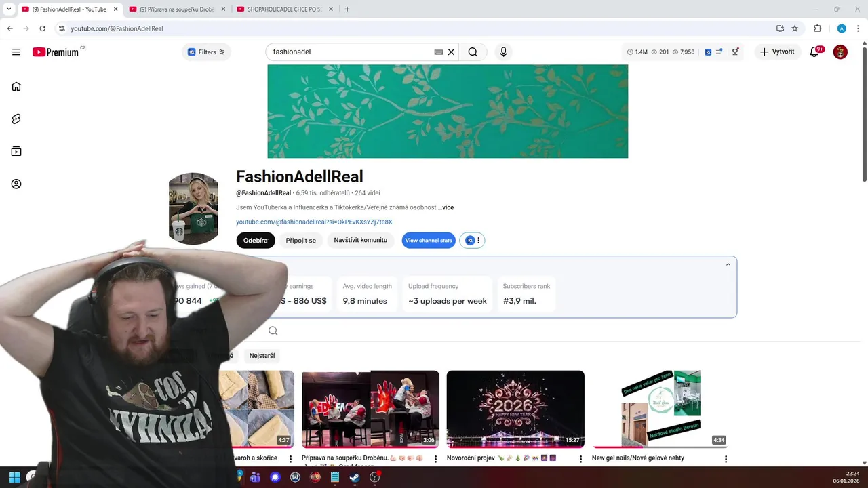Click the channel profile picture
The width and height of the screenshot is (868, 488).
pyautogui.click(x=193, y=208)
